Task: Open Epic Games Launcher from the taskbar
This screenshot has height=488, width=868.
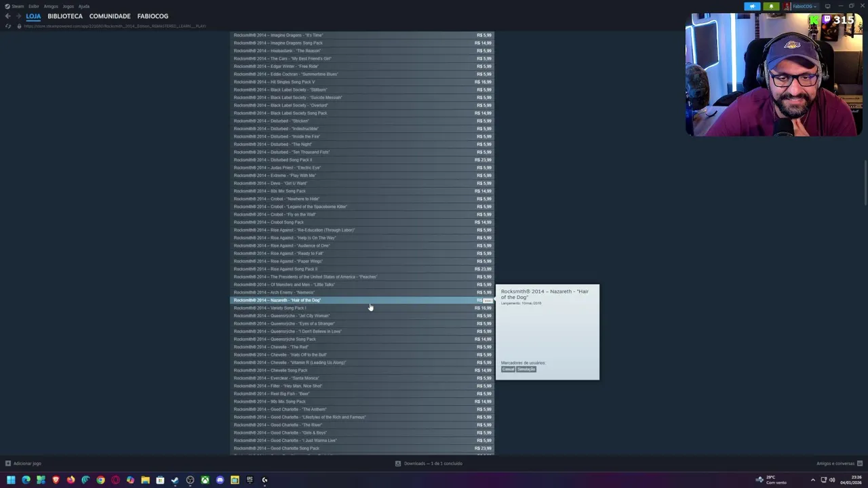Action: pos(250,480)
